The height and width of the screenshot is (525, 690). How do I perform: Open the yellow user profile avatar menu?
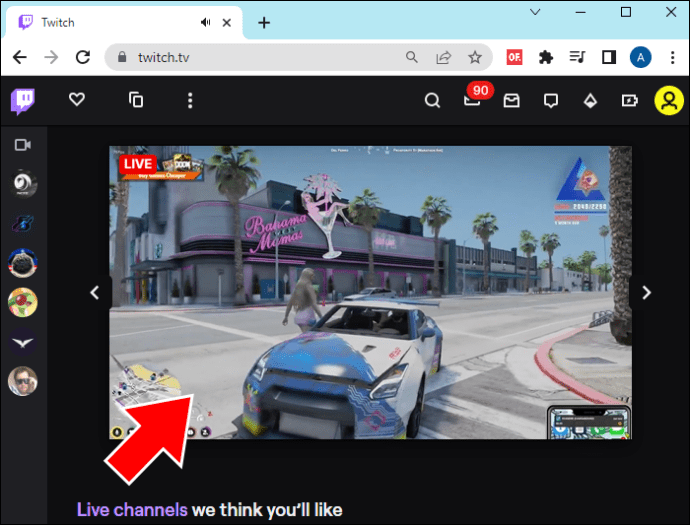click(669, 100)
